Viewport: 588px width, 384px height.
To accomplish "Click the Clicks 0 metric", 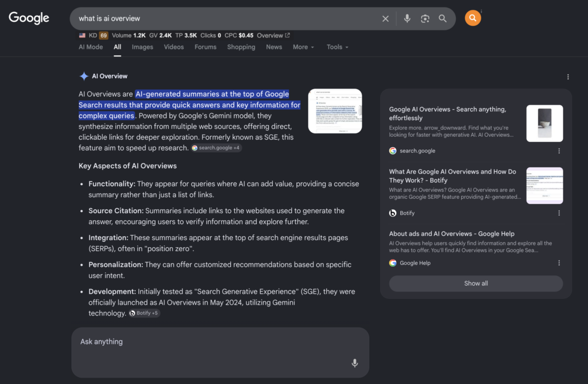I will tap(211, 35).
